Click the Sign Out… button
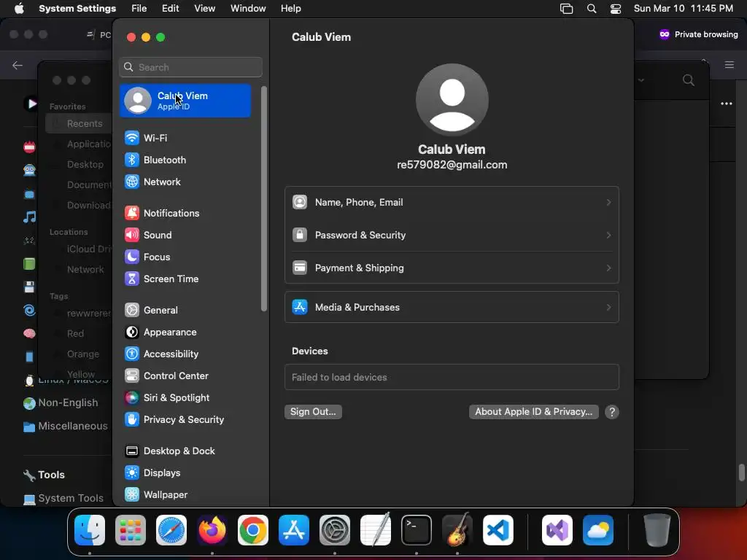 pos(313,412)
